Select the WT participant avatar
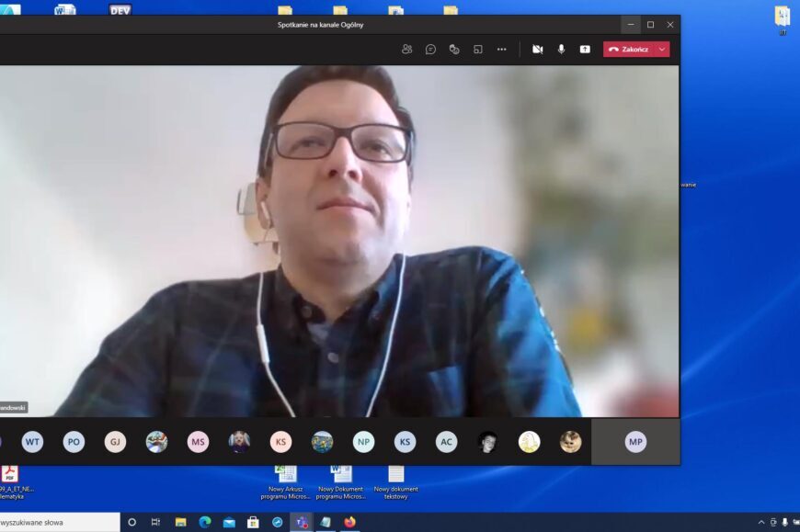The image size is (800, 532). pyautogui.click(x=32, y=442)
